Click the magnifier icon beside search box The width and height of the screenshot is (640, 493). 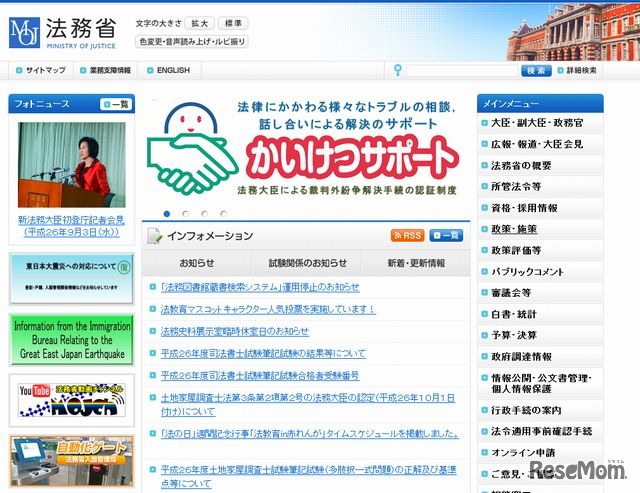click(x=398, y=70)
